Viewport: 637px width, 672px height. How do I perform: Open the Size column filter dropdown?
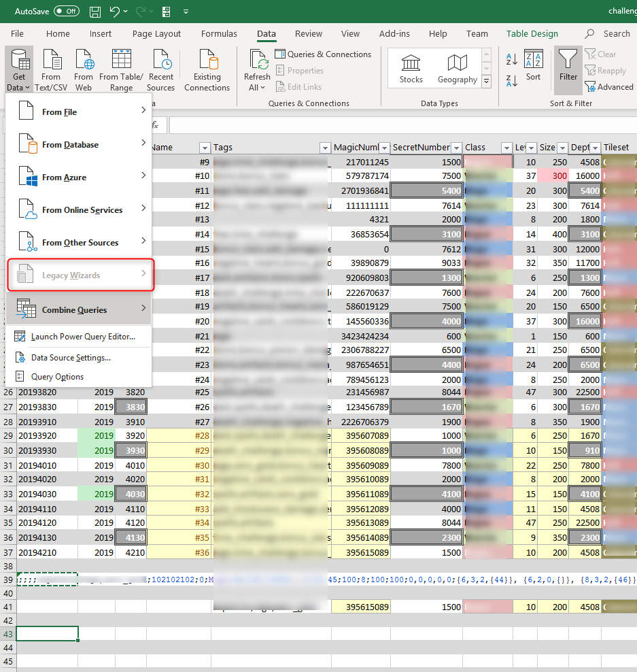pyautogui.click(x=562, y=148)
